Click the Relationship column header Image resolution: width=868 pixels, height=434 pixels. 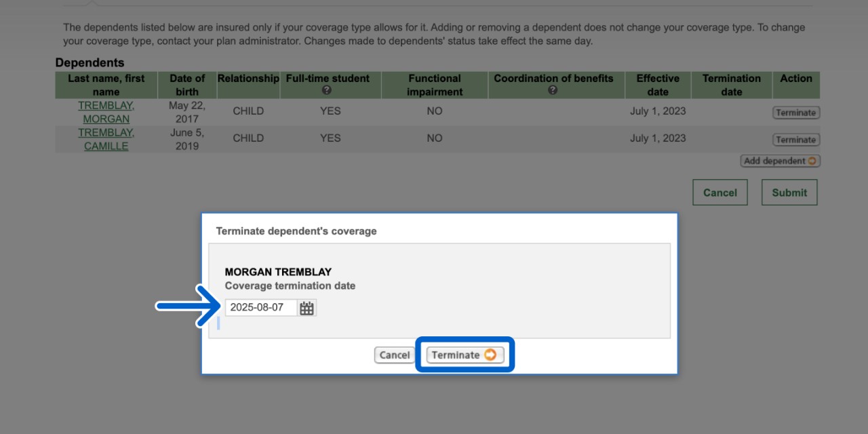click(x=248, y=79)
